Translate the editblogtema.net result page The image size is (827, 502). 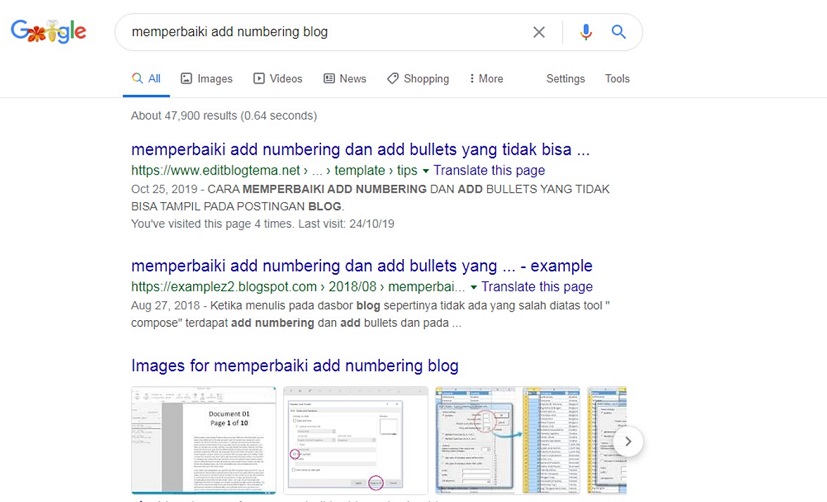(489, 170)
